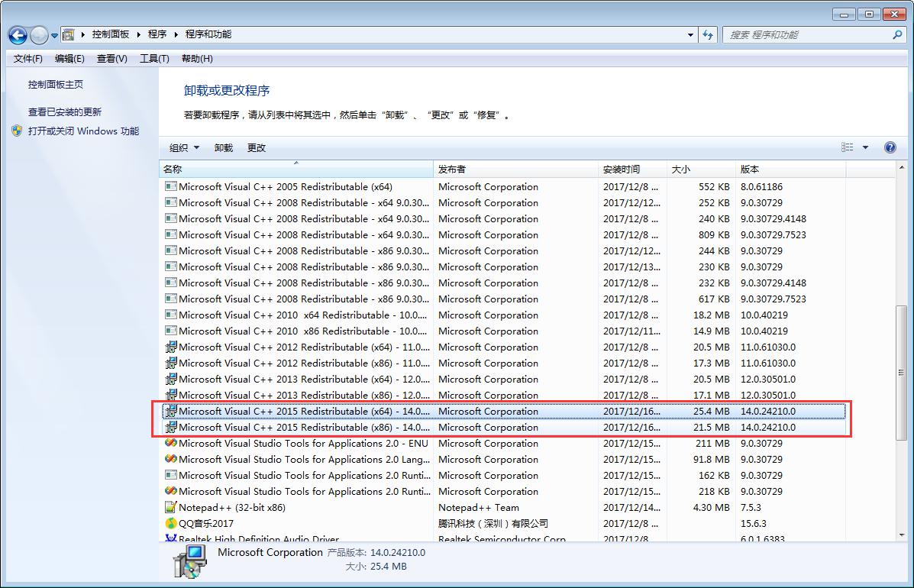Viewport: 914px width, 588px height.
Task: Open recent pages dropdown next to Forward
Action: 54,36
